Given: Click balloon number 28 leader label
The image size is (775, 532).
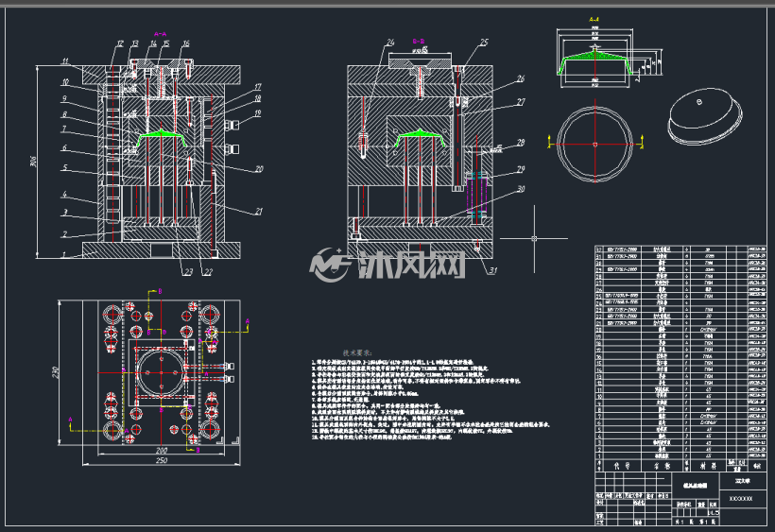Looking at the screenshot, I should [521, 143].
